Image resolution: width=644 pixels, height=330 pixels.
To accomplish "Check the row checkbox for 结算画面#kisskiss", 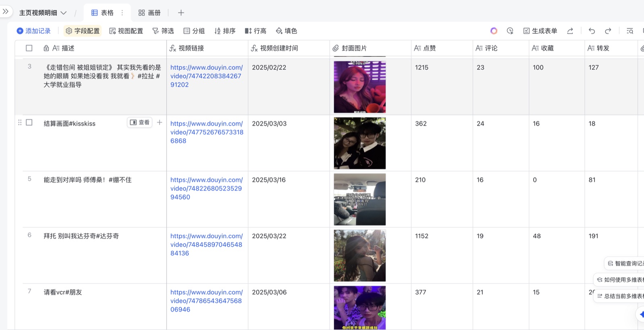I will click(29, 122).
